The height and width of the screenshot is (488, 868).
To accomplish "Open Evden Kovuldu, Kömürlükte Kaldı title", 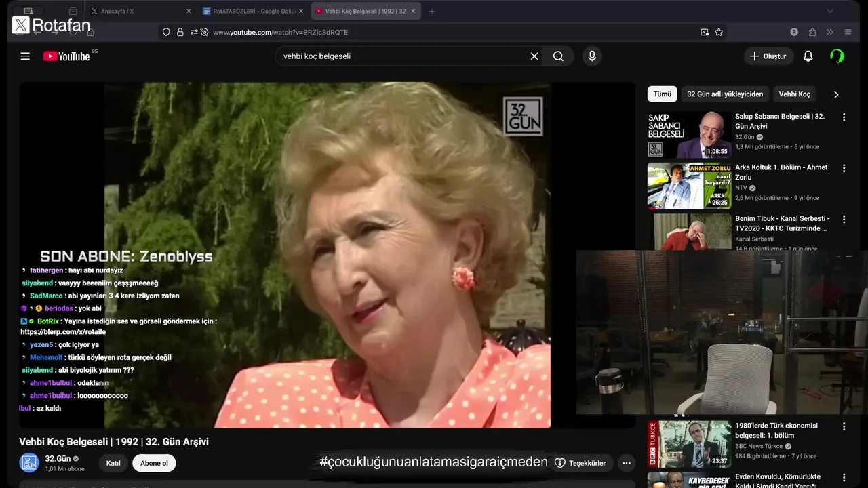I will (x=778, y=481).
